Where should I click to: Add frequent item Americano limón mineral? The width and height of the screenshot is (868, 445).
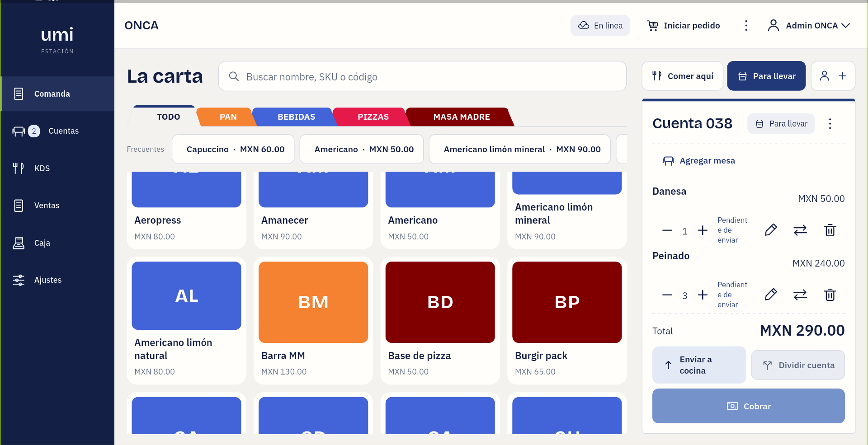click(x=520, y=149)
